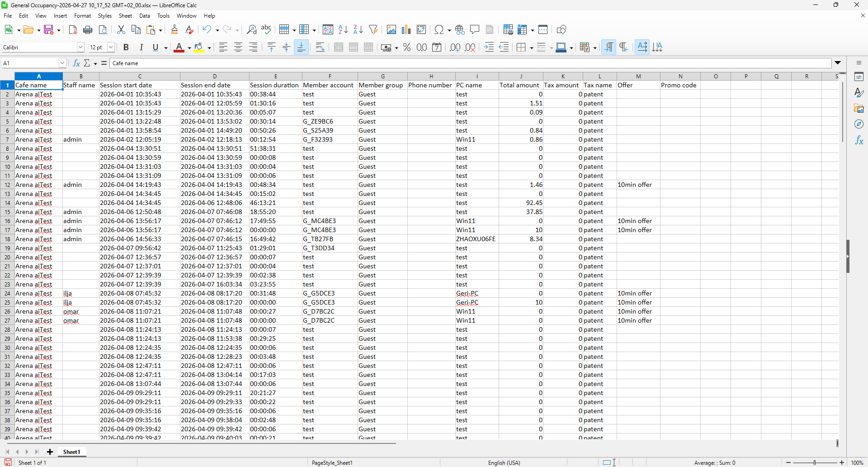Export directly as PDF icon
Screen dimensions: 868x467
73,30
